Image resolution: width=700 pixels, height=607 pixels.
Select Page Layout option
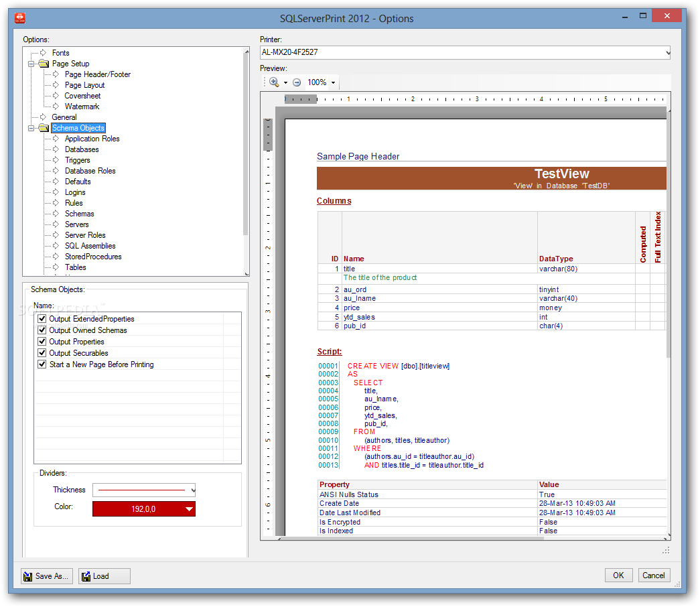tap(85, 85)
